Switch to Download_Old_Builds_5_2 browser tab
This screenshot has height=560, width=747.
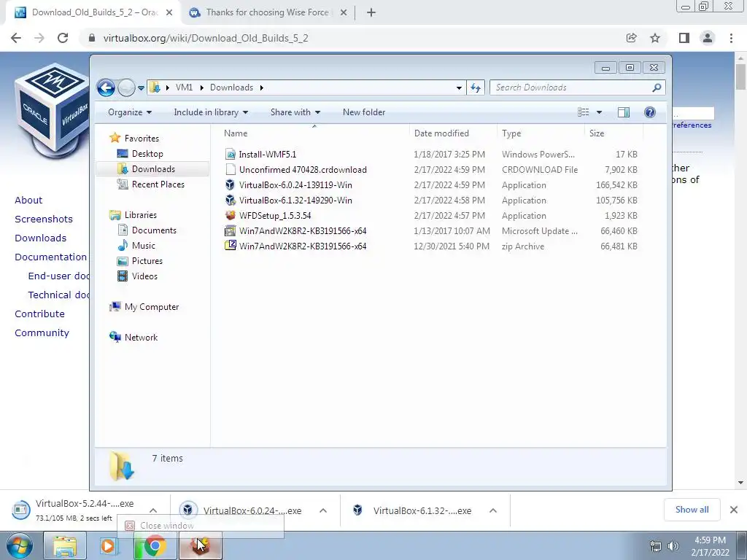pyautogui.click(x=94, y=12)
